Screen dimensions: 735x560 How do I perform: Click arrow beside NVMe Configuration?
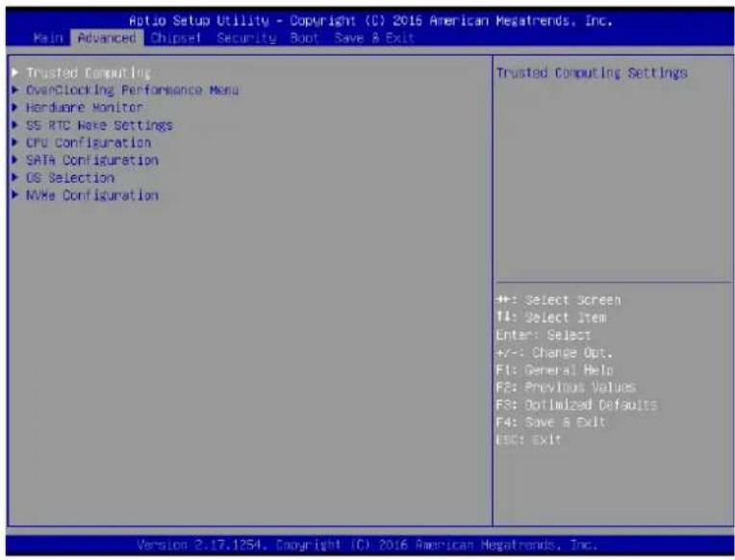pos(15,194)
